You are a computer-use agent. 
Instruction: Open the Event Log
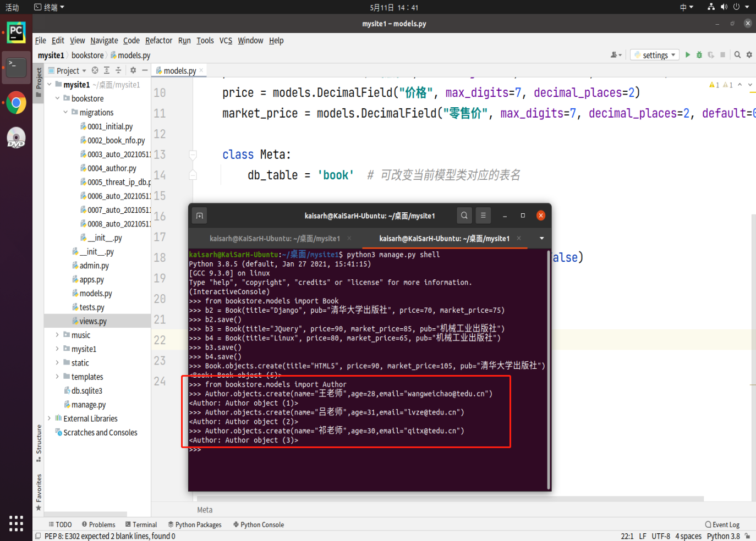(722, 525)
